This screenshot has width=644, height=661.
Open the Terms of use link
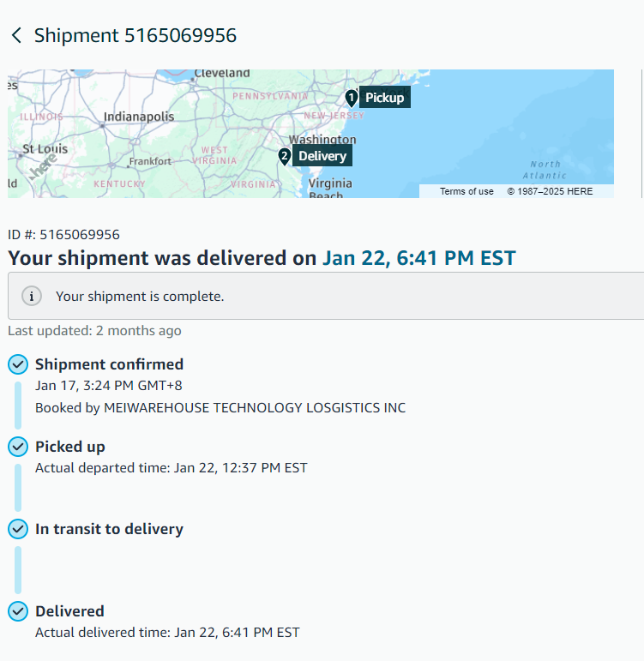[x=466, y=191]
